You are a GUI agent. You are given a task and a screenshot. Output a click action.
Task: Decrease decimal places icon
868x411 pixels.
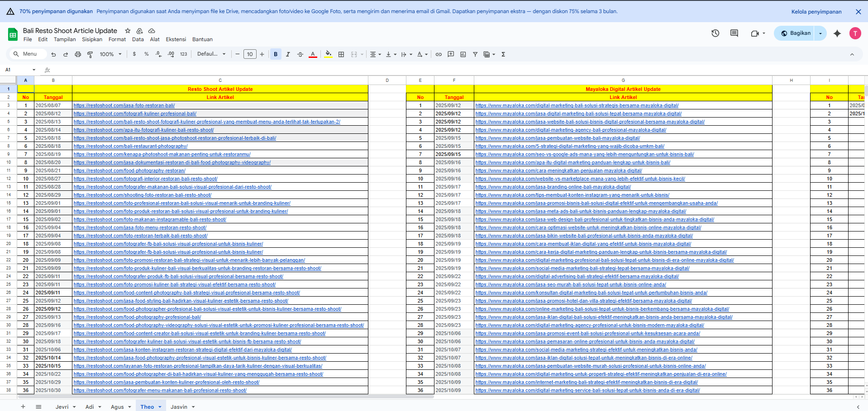158,54
